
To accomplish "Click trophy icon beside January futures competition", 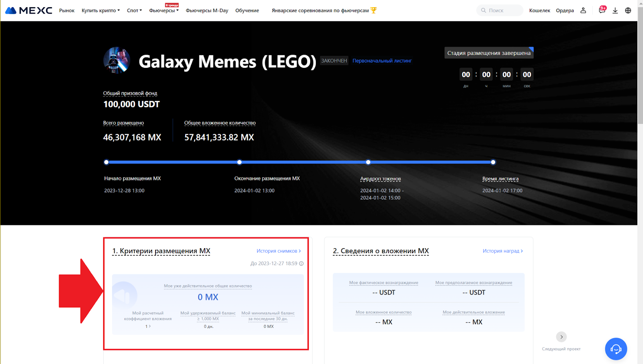I will (374, 10).
